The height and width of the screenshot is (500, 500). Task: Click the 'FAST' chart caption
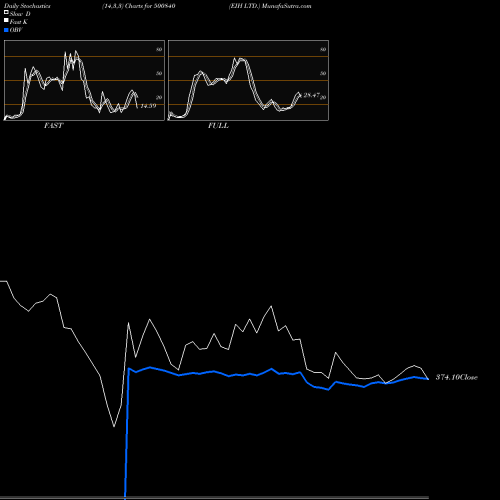(53, 126)
